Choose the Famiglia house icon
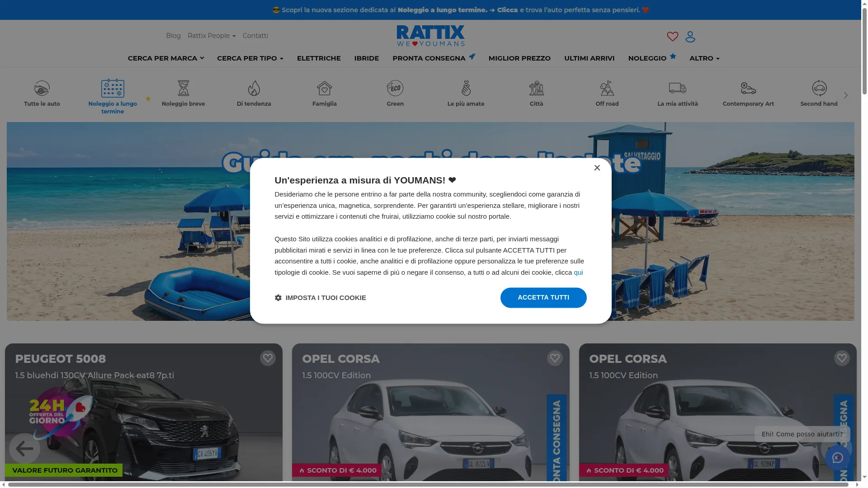The width and height of the screenshot is (868, 488). point(325,88)
